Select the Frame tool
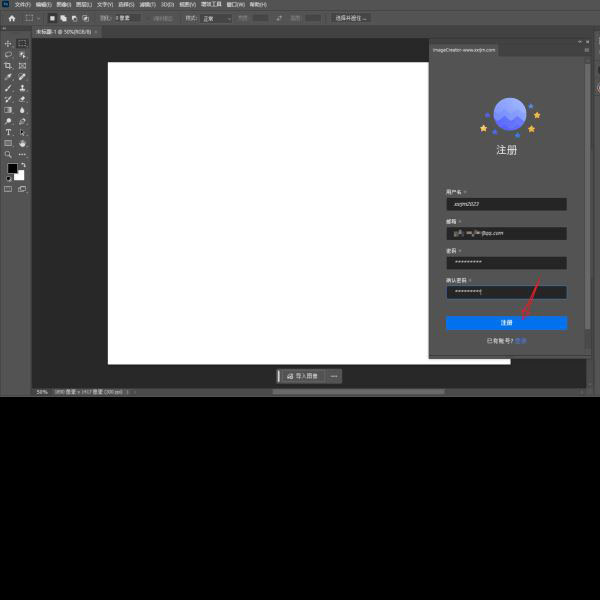This screenshot has width=600, height=600. click(x=22, y=66)
